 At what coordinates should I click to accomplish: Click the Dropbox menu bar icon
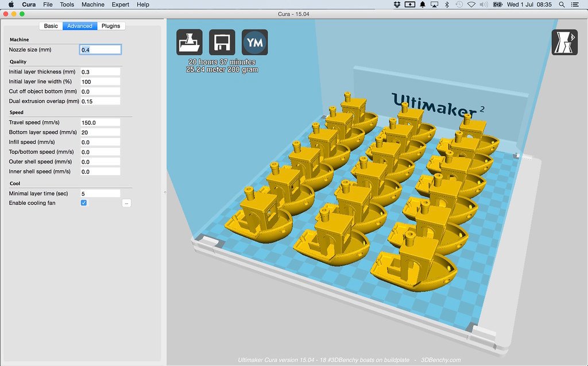[397, 5]
